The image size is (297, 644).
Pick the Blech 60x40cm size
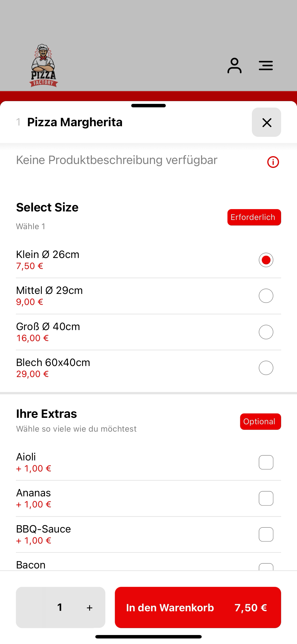pyautogui.click(x=266, y=368)
